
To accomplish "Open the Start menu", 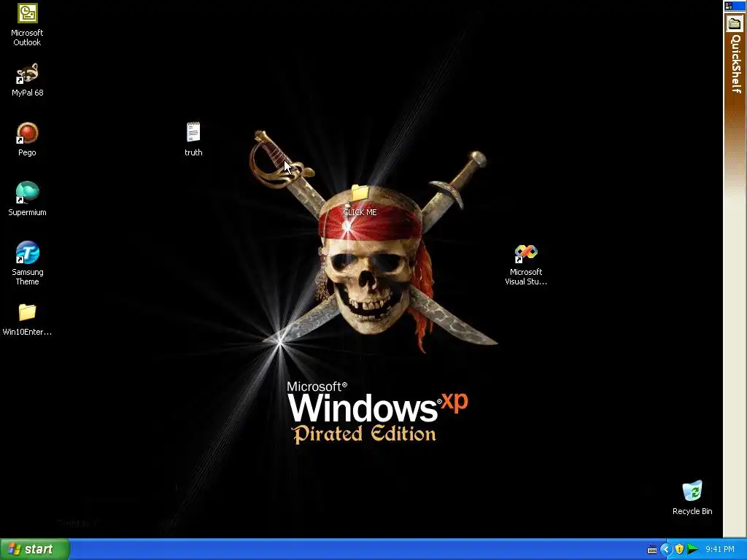I will tap(35, 549).
